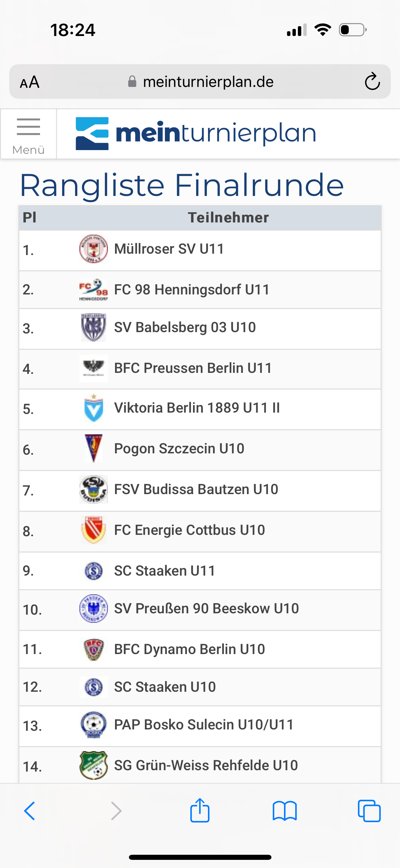
Task: Go back to the previous page
Action: [x=30, y=811]
